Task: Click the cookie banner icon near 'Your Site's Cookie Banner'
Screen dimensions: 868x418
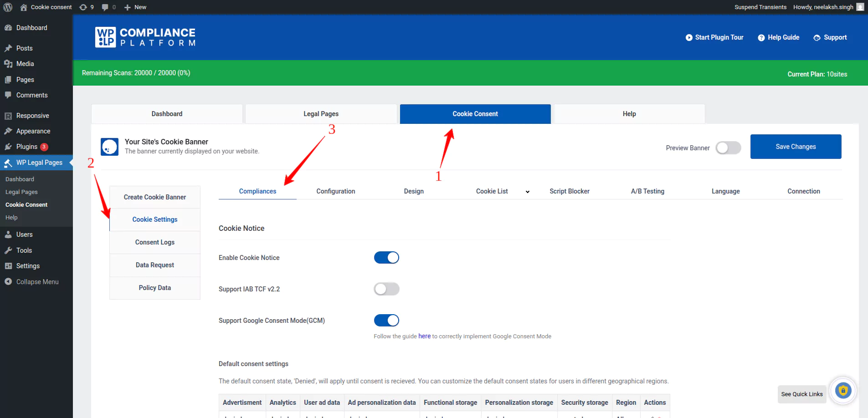Action: coord(109,147)
